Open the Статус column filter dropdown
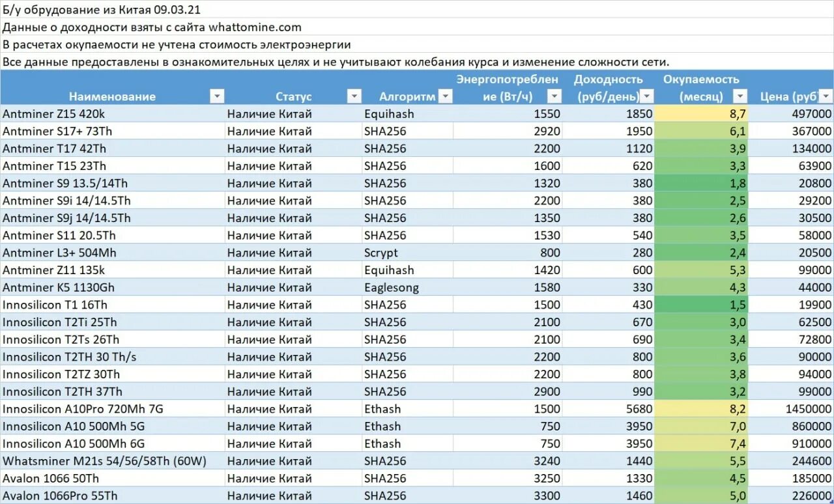Image resolution: width=834 pixels, height=504 pixels. (x=354, y=96)
